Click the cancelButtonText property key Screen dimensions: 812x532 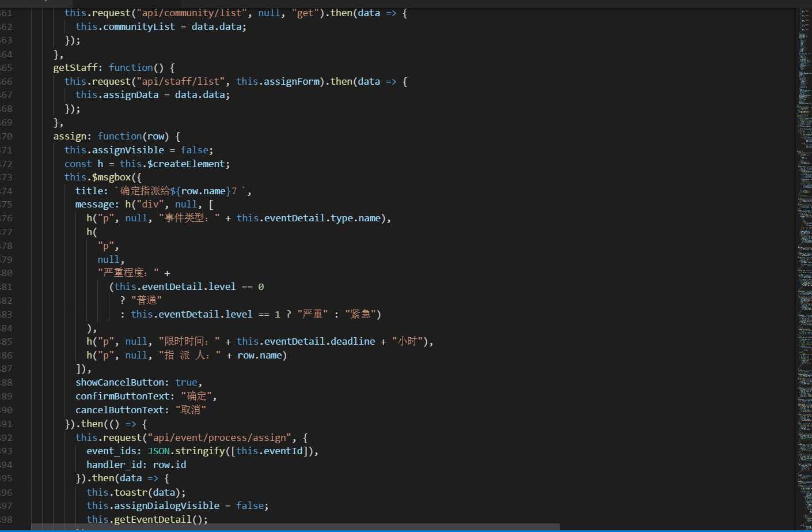click(120, 410)
